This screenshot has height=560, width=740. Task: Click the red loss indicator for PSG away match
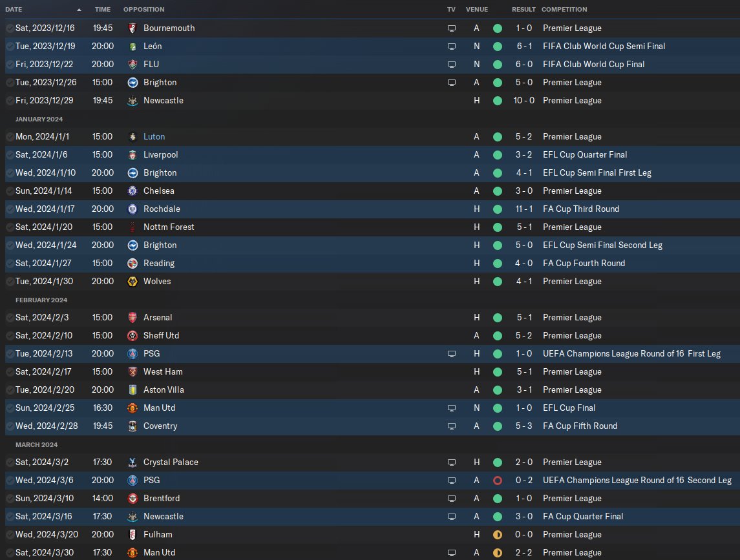click(498, 481)
